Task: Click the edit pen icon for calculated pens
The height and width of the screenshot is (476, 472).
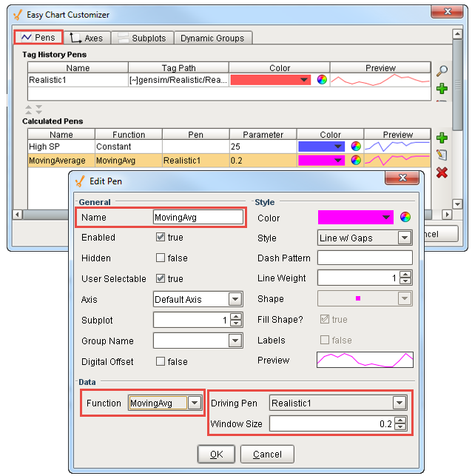Action: [x=442, y=155]
